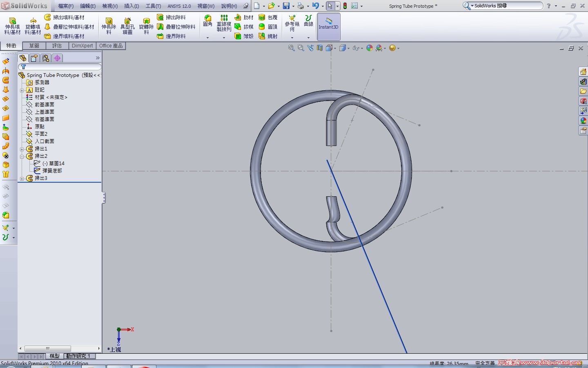Select 彈簧底部 sketch in the feature tree
Viewport: 588px width, 368px height.
[52, 171]
